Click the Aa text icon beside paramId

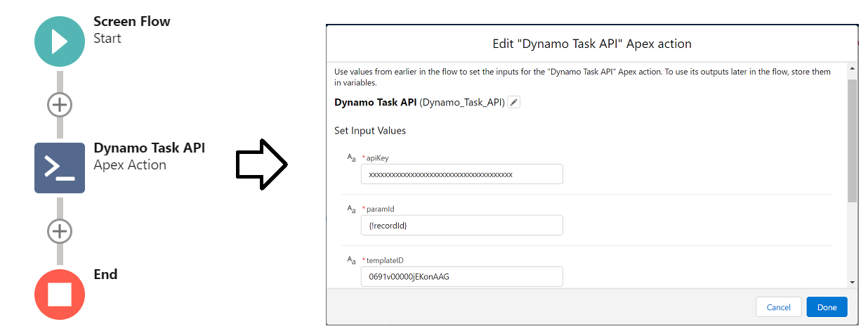tap(352, 209)
